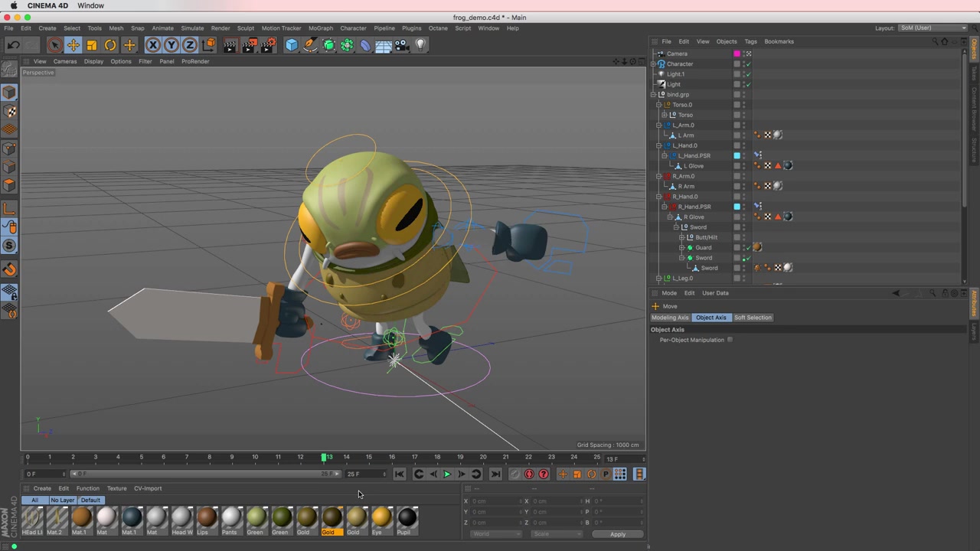
Task: Click the Apply button in Coordinates panel
Action: pyautogui.click(x=617, y=533)
